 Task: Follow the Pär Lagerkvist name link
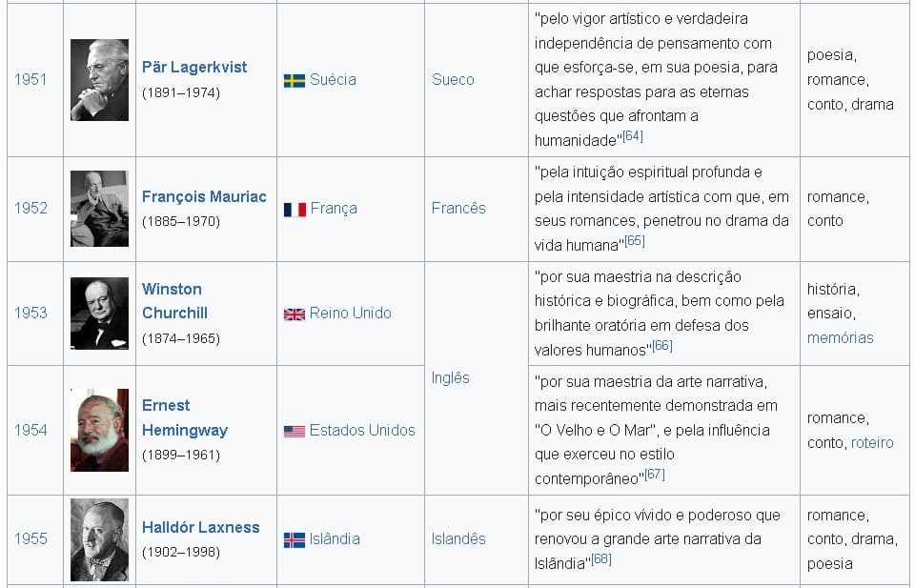[x=194, y=67]
